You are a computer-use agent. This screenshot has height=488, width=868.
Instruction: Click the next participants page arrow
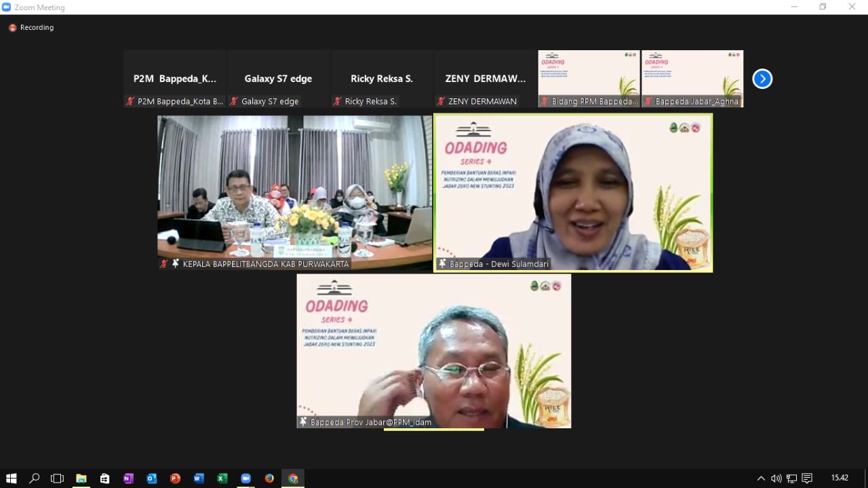pos(762,79)
